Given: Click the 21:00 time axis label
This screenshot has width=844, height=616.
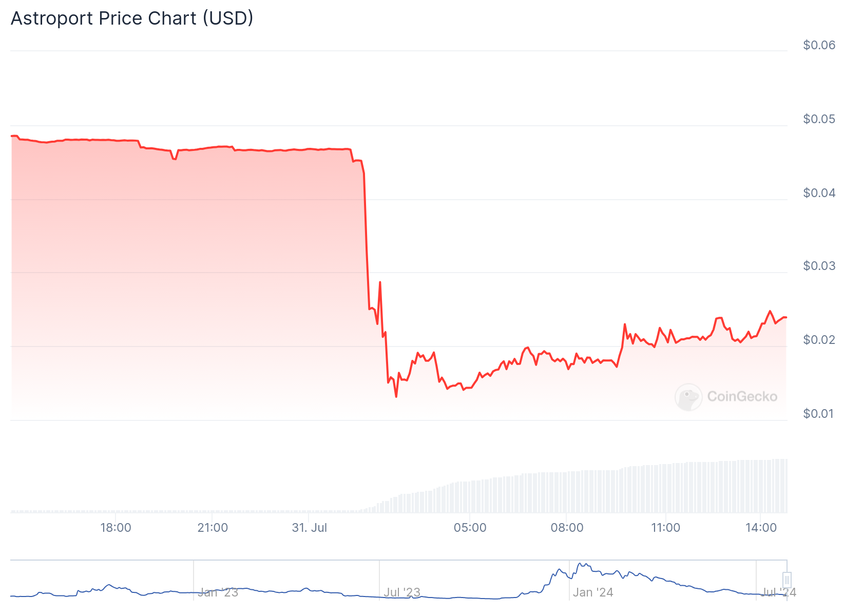Looking at the screenshot, I should tap(213, 528).
